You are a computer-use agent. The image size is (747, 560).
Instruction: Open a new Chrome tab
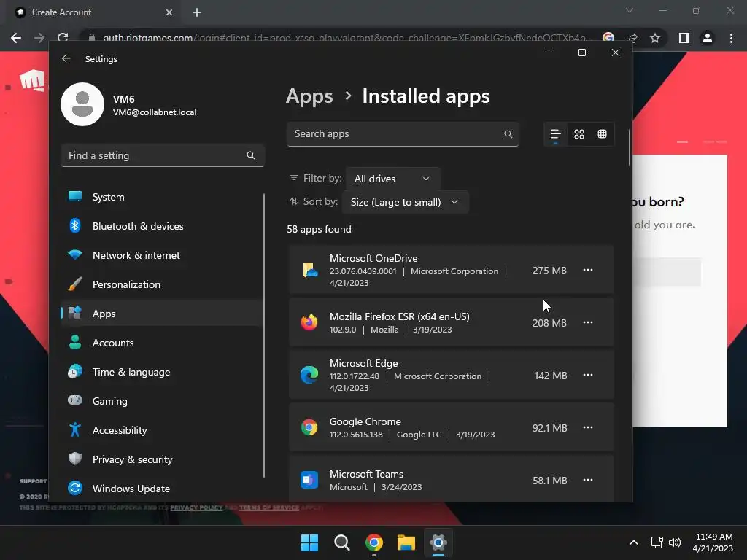(x=197, y=12)
